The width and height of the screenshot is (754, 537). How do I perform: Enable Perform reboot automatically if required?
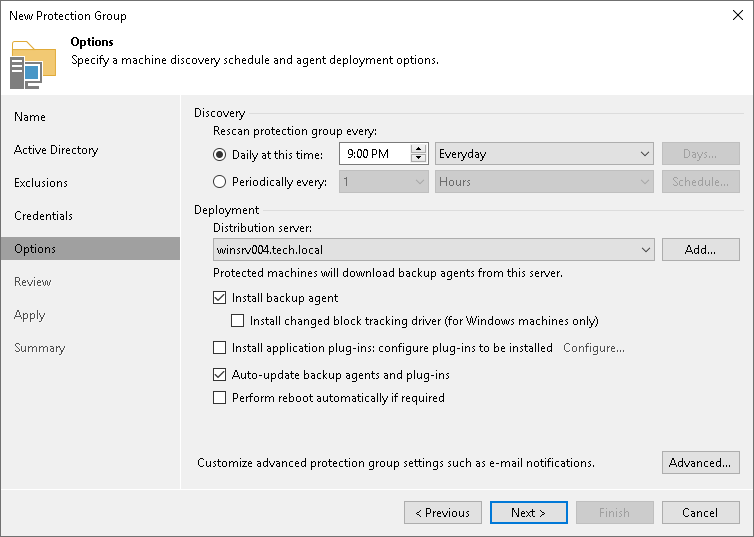coord(219,398)
